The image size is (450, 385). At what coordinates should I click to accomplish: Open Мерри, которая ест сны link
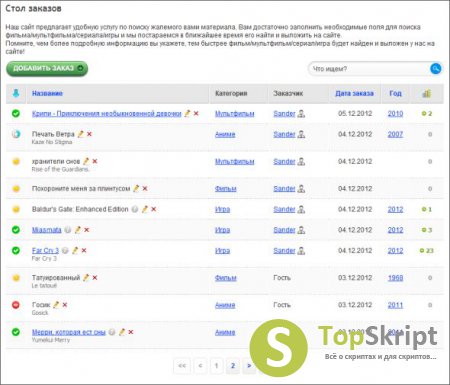point(69,332)
